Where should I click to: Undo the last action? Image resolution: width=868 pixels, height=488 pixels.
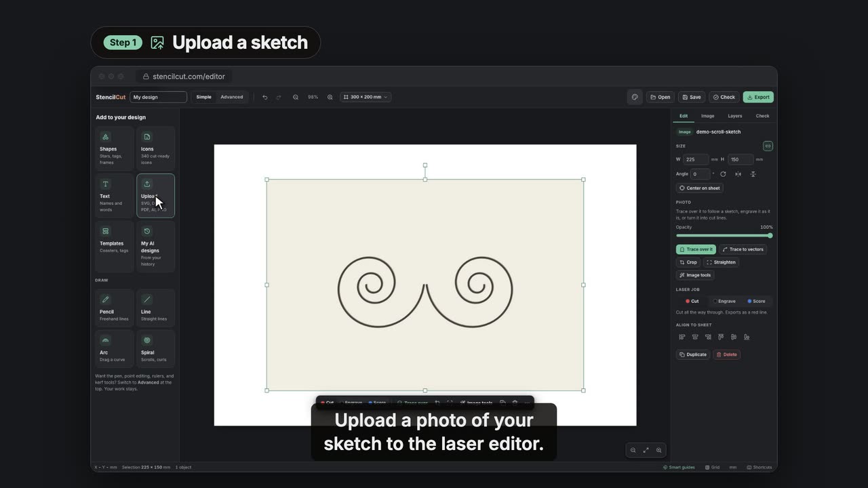coord(265,97)
